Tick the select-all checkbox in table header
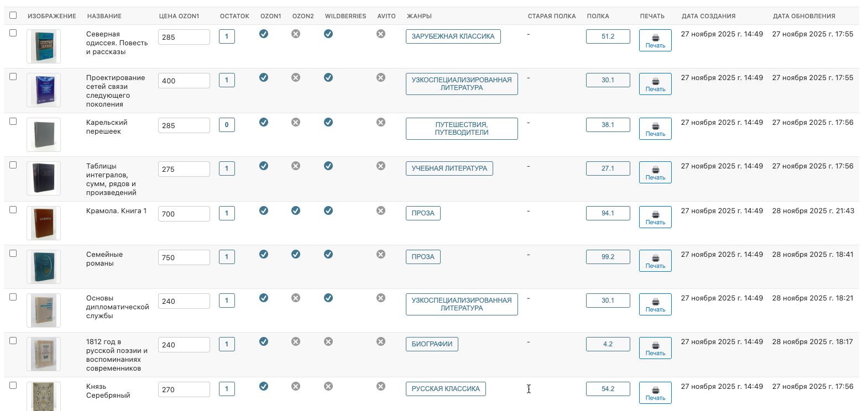The image size is (868, 411). (x=13, y=15)
